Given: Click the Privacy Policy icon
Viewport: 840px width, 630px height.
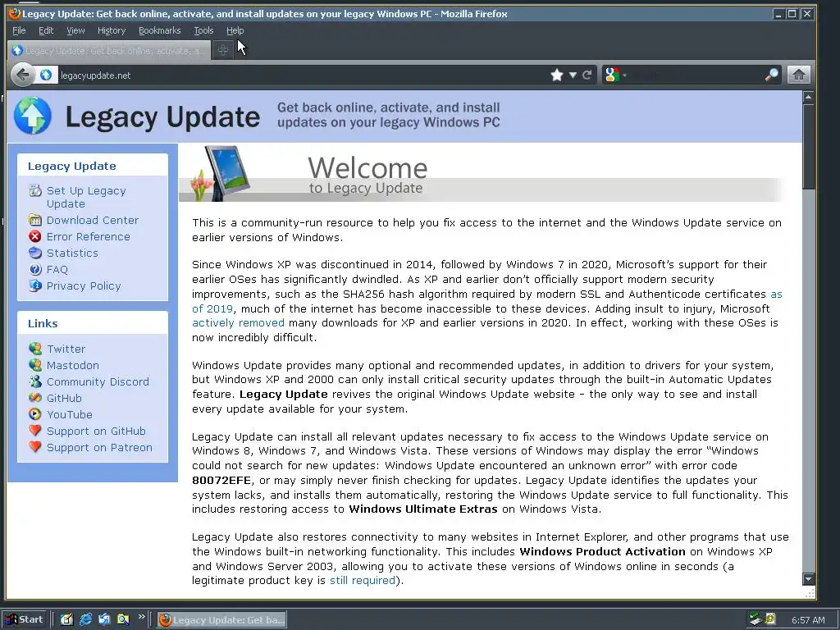Looking at the screenshot, I should (x=35, y=285).
